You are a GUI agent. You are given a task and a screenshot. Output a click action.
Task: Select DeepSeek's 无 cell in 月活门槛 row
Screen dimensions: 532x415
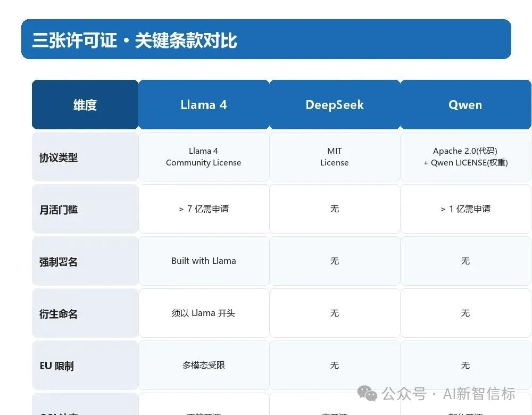pyautogui.click(x=335, y=209)
